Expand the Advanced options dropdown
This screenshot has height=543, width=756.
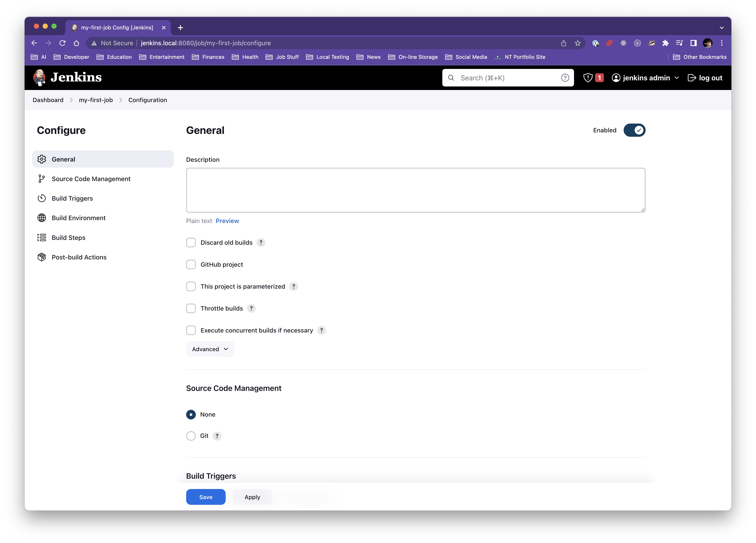pyautogui.click(x=210, y=349)
